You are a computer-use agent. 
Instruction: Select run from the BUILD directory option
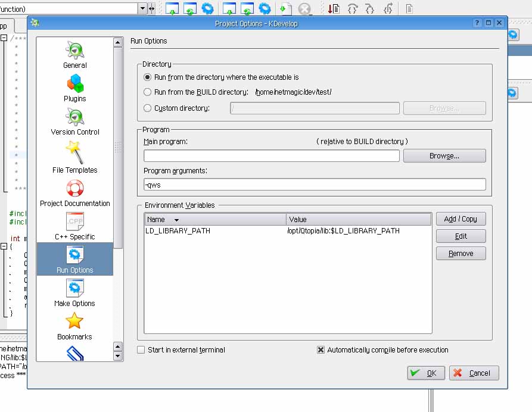[x=147, y=92]
